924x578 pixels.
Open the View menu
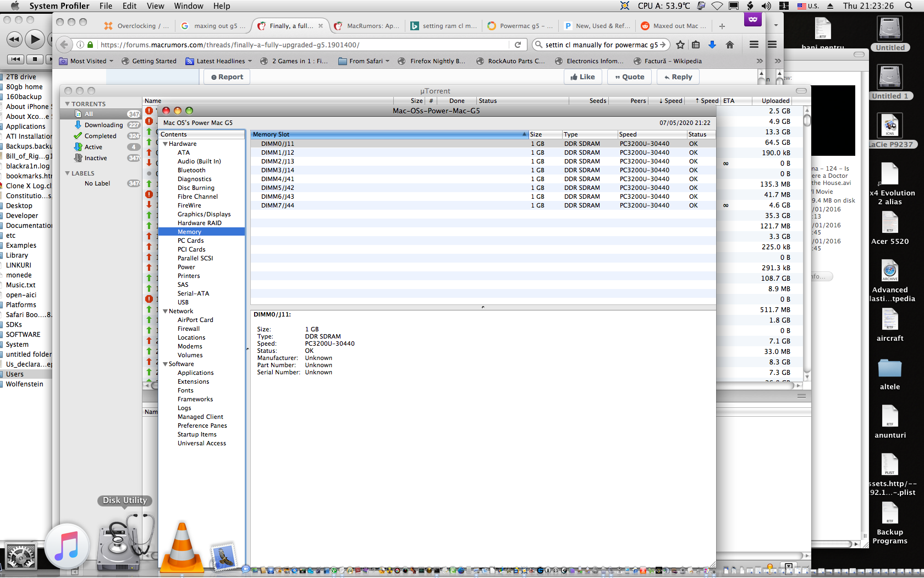[155, 6]
